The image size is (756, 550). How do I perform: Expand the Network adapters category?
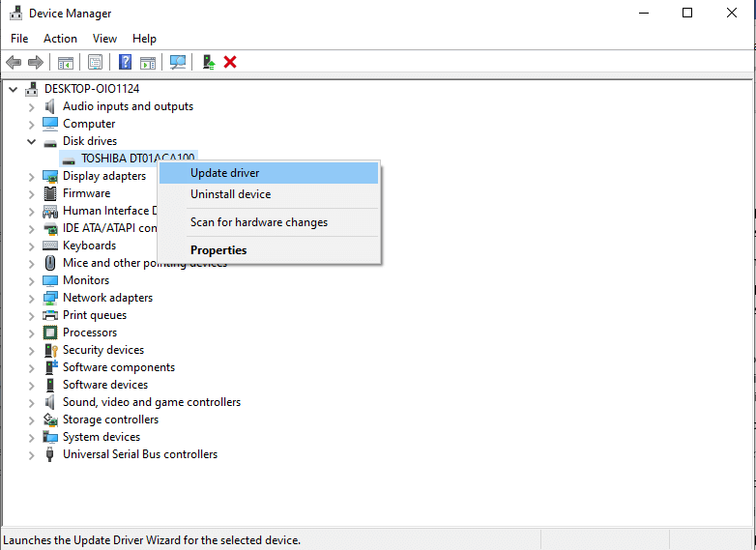pyautogui.click(x=31, y=299)
